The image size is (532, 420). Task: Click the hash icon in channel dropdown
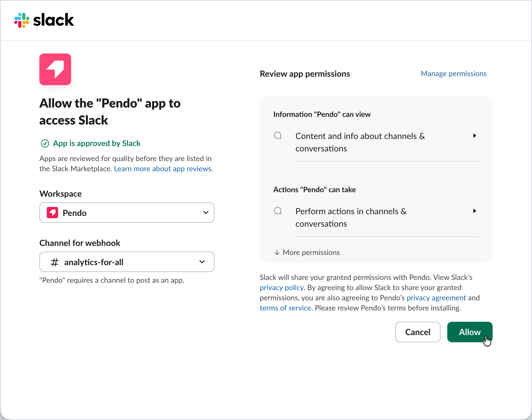coord(54,262)
